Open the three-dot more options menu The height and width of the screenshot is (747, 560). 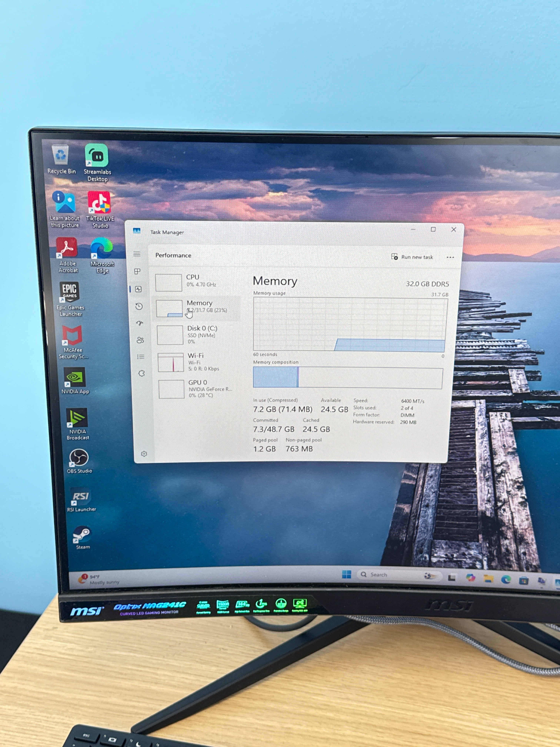point(450,257)
